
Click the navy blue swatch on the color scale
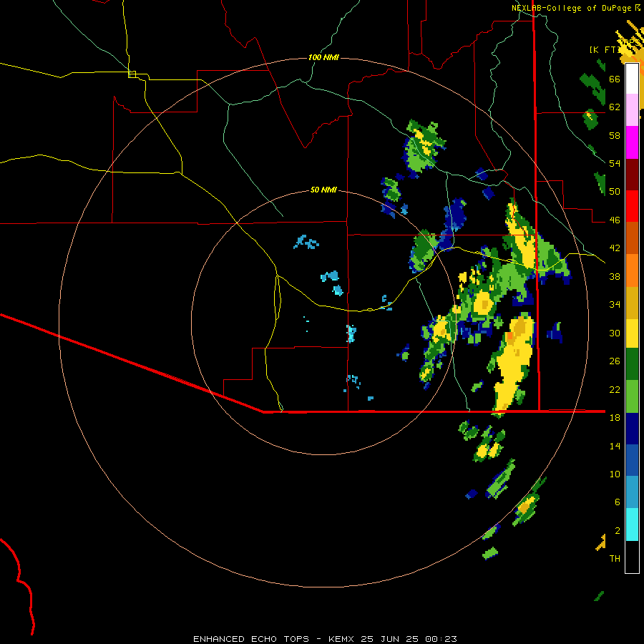(x=632, y=429)
